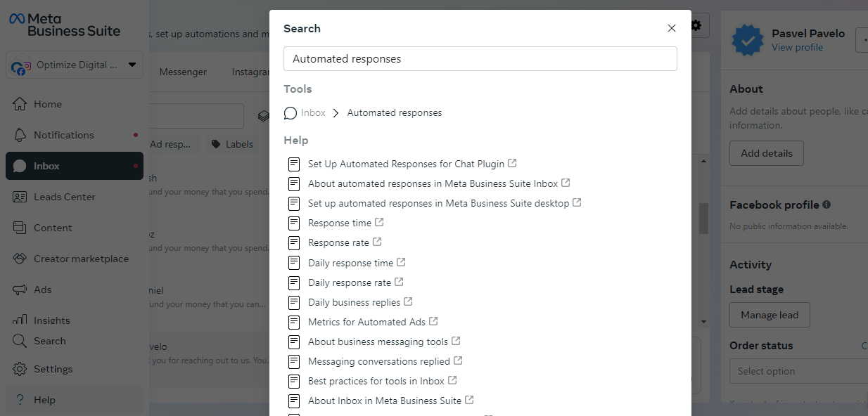Viewport: 868px width, 416px height.
Task: Select Inbox in the sidebar
Action: [74, 166]
